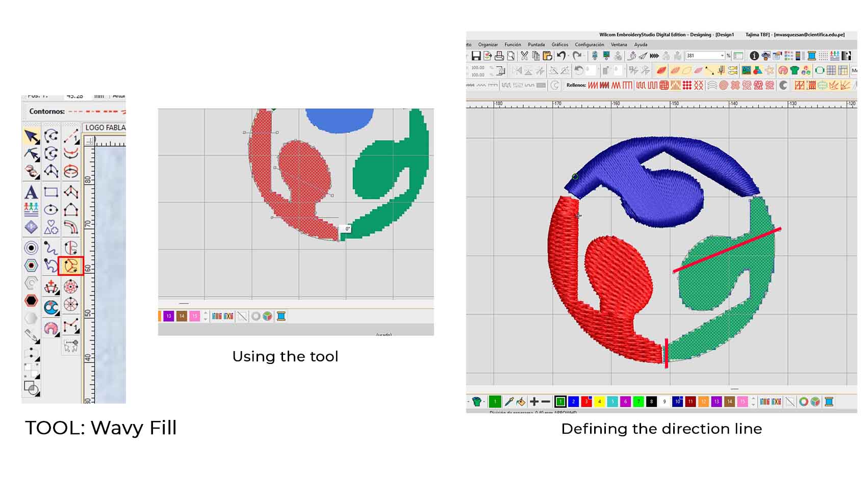The height and width of the screenshot is (478, 868).
Task: Click the Print icon in toolbar
Action: [499, 56]
